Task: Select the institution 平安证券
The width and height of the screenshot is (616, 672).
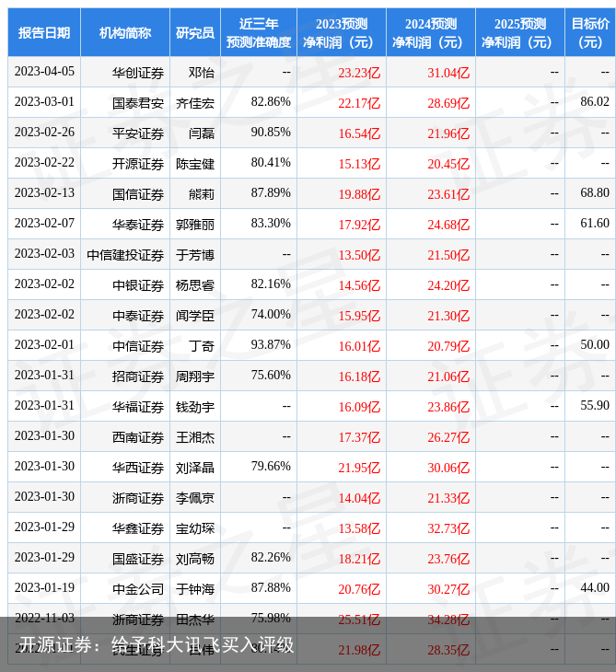Action: pyautogui.click(x=138, y=133)
